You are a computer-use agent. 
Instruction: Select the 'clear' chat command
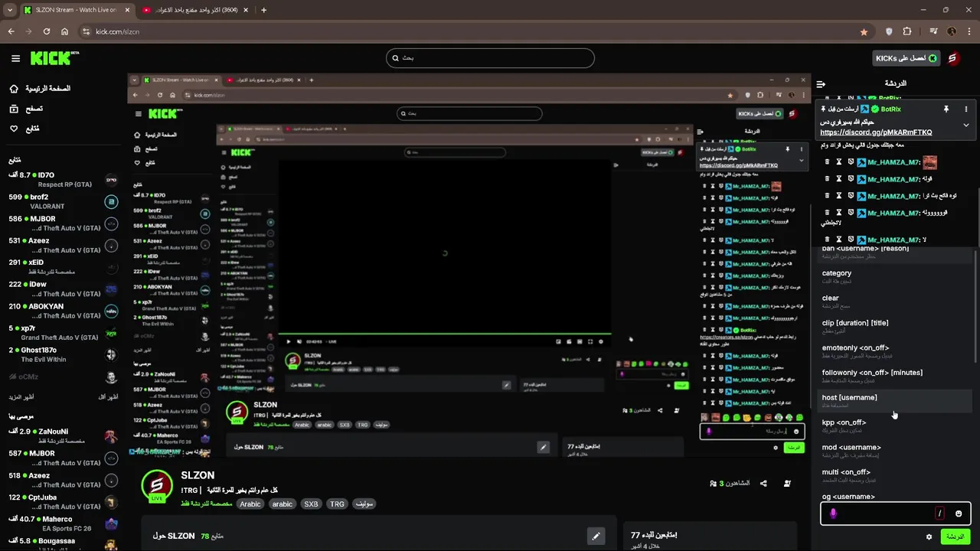coord(893,302)
